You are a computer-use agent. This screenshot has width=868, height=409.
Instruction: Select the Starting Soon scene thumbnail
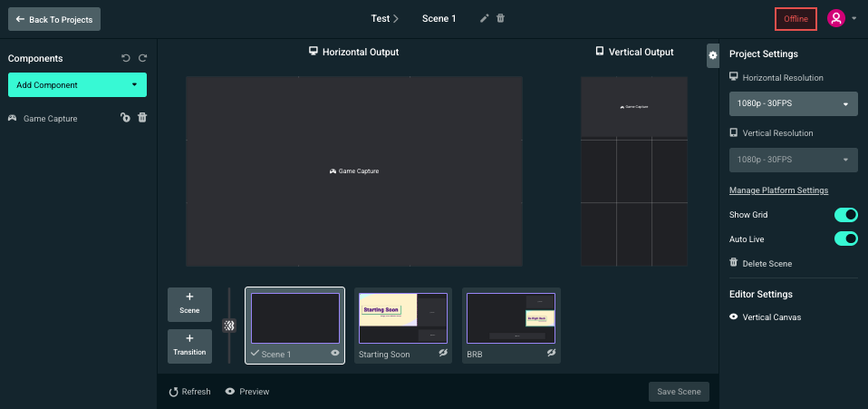402,318
